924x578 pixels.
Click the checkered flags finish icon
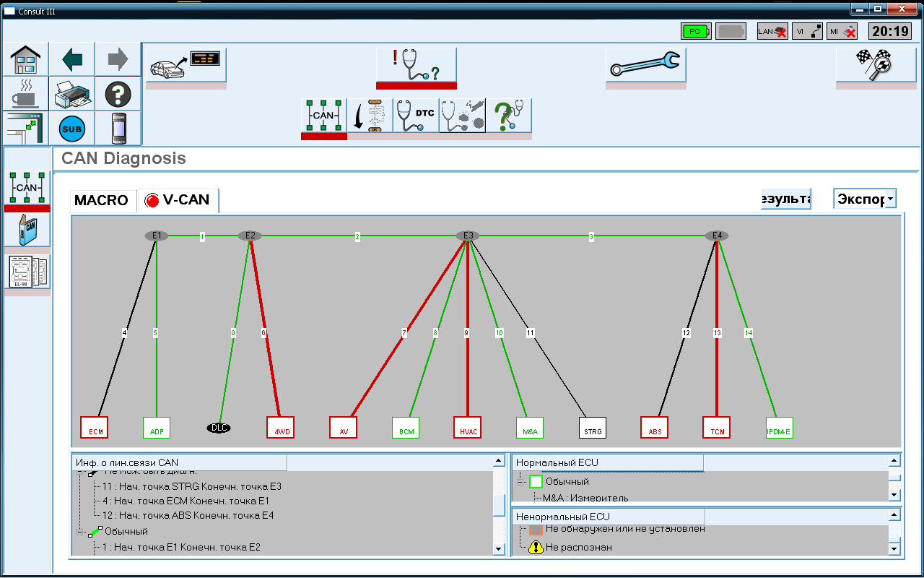click(x=876, y=65)
